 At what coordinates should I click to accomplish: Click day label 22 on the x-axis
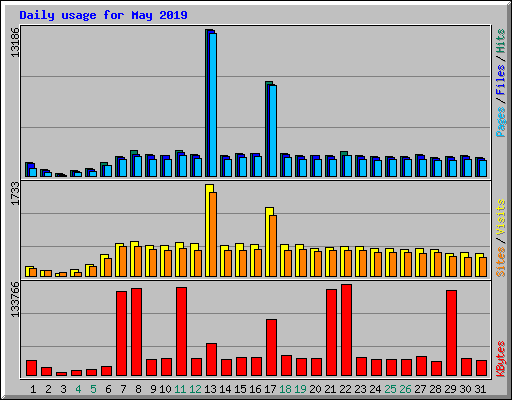(345, 389)
